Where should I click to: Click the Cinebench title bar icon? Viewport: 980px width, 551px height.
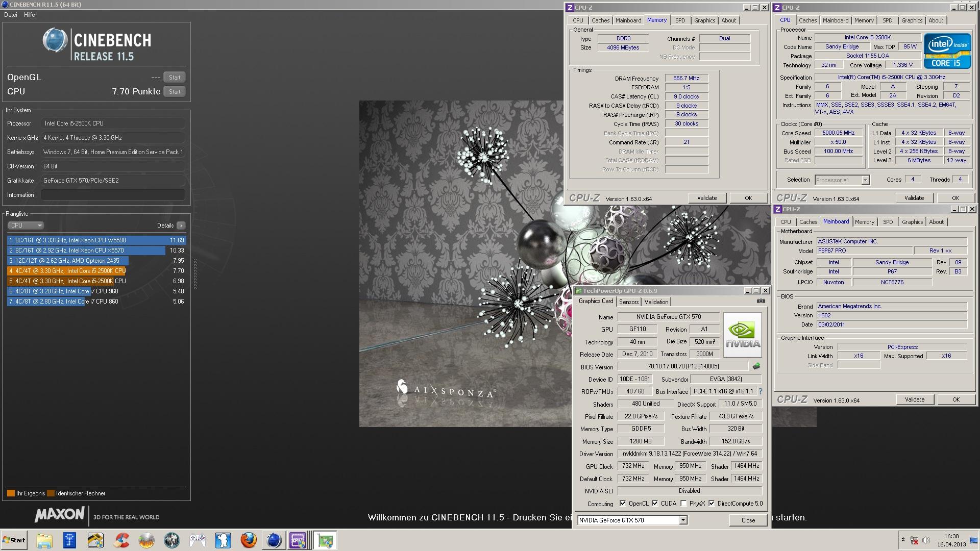5,5
